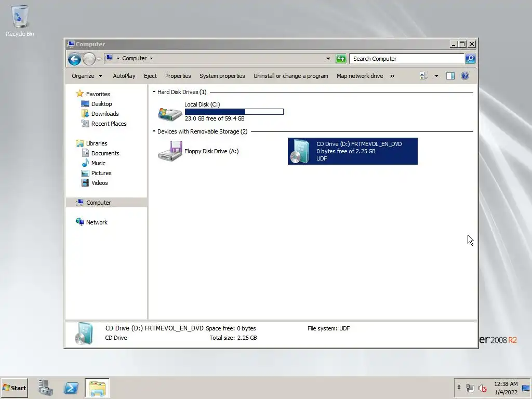Open Recent Places
This screenshot has width=532, height=399.
coord(109,124)
